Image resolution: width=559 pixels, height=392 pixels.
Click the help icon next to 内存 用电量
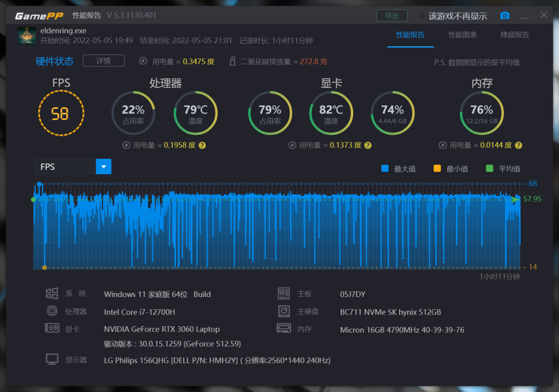(x=518, y=145)
